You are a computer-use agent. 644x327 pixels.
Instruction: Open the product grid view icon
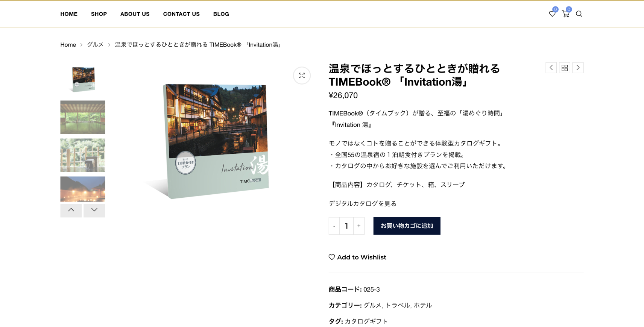point(565,68)
